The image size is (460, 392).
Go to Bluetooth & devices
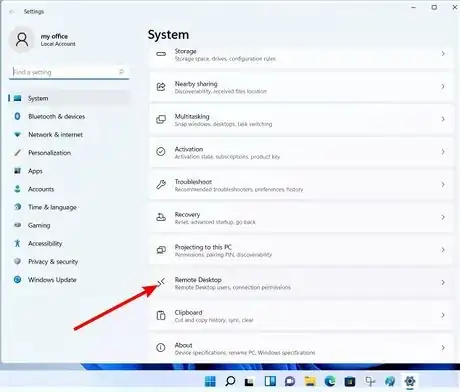coord(69,116)
